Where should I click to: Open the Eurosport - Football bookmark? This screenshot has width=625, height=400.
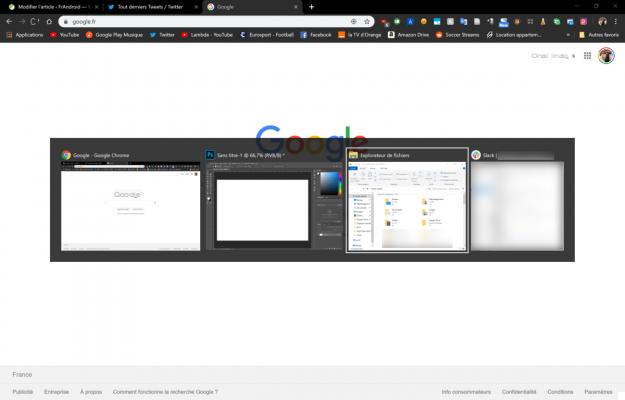[267, 35]
